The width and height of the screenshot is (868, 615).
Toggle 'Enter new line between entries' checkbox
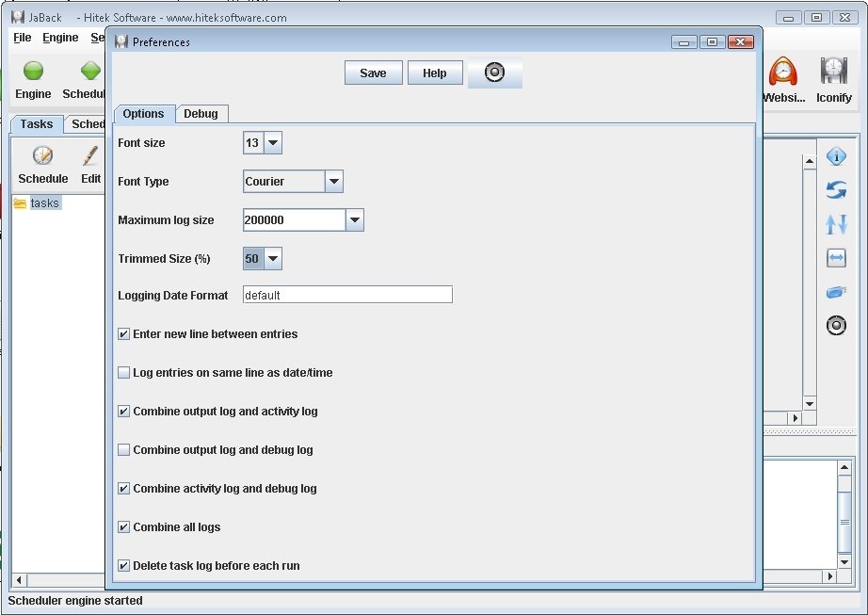coord(124,333)
